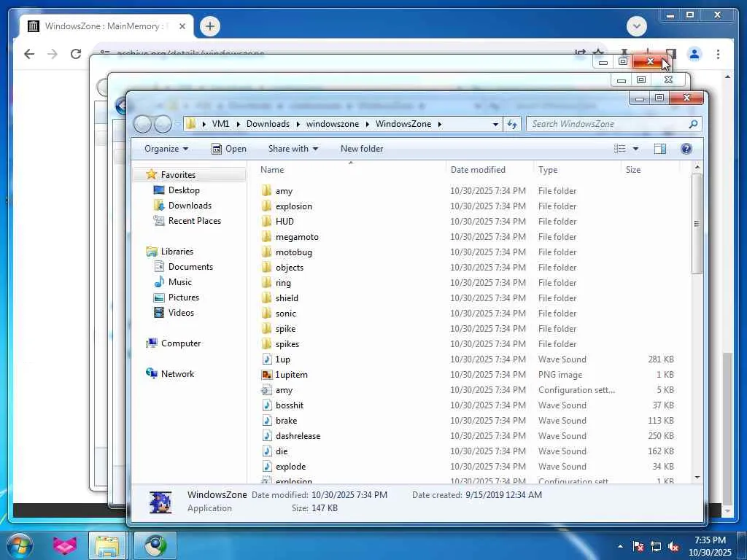Select the megamoto folder
The height and width of the screenshot is (560, 747).
tap(297, 237)
